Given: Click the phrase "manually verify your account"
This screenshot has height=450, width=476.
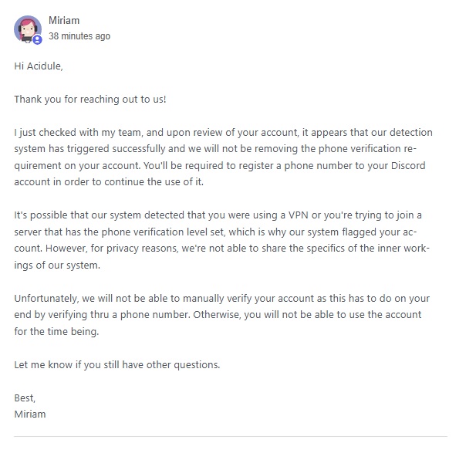Looking at the screenshot, I should (248, 298).
